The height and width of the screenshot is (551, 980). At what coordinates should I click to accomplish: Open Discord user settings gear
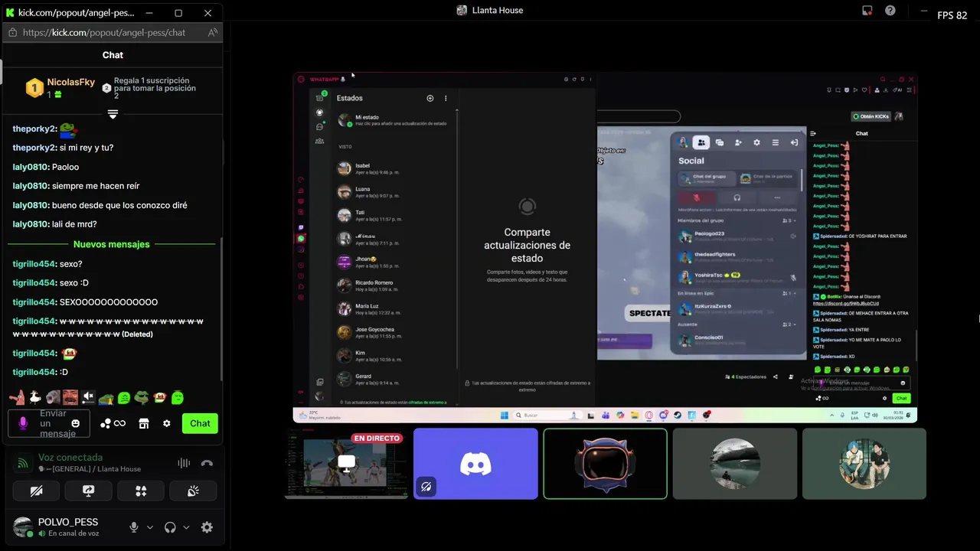point(207,527)
